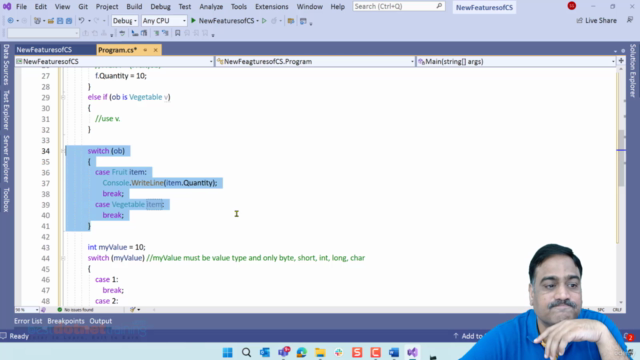Open the Edit menu
Viewport: 640px width, 360px height.
(x=40, y=7)
